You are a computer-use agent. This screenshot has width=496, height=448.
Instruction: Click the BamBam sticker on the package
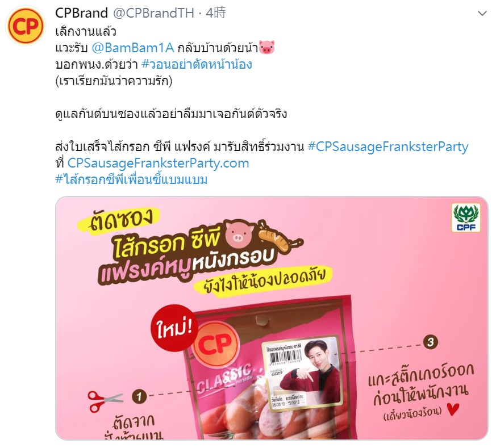pyautogui.click(x=303, y=372)
